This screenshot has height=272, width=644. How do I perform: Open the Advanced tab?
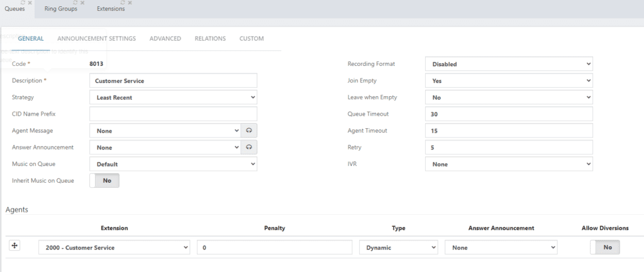165,38
